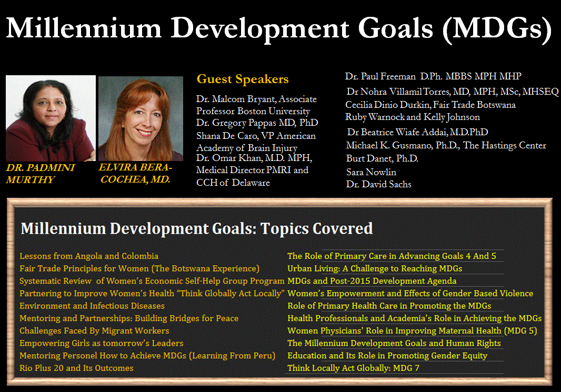The image size is (561, 392).
Task: Open 'Health Professionals and Academia's Role' topic
Action: click(414, 318)
